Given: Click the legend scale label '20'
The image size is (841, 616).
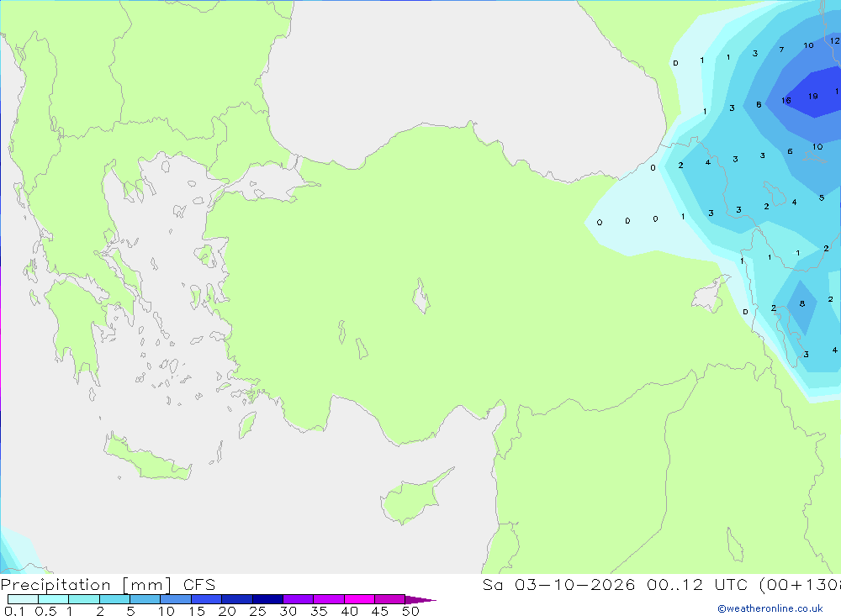Looking at the screenshot, I should (x=227, y=611).
